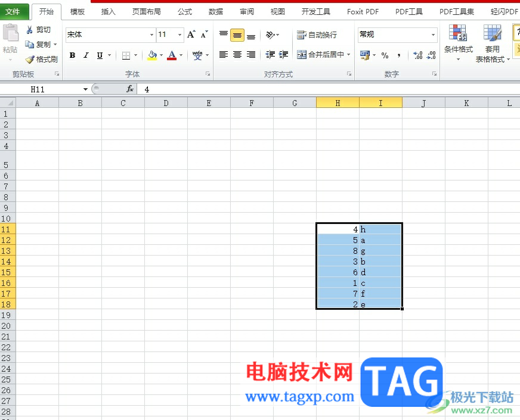Toggle Bold formatting
The image size is (520, 420).
tap(72, 55)
